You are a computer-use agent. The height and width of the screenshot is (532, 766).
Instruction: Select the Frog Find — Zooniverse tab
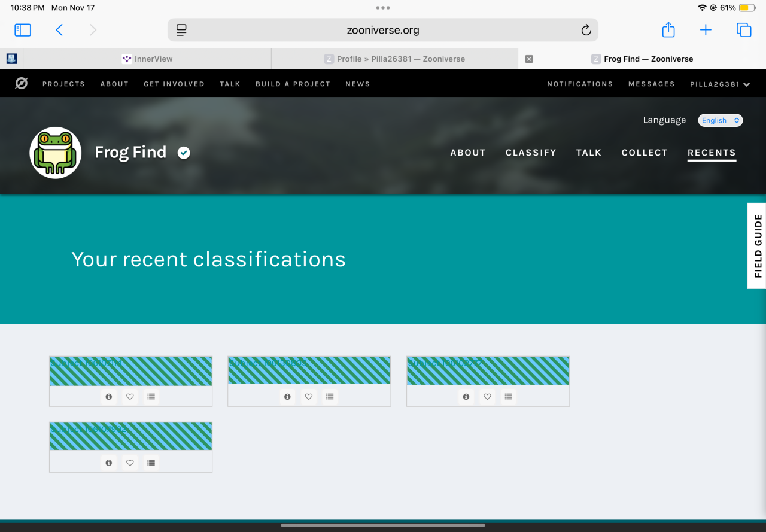coord(642,59)
